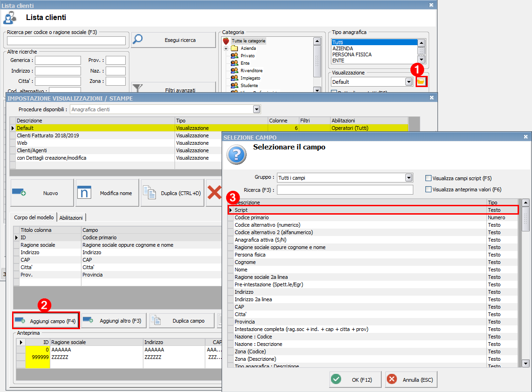The height and width of the screenshot is (392, 532).
Task: Enable Visualizza anteprima valori (F6) checkbox
Action: 429,189
